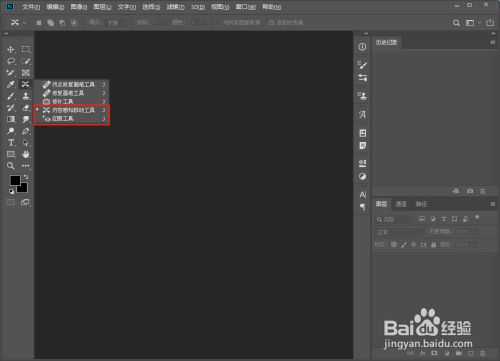Switch to the 通道 (Channels) tab
Viewport: 500px width, 361px height.
[x=401, y=204]
